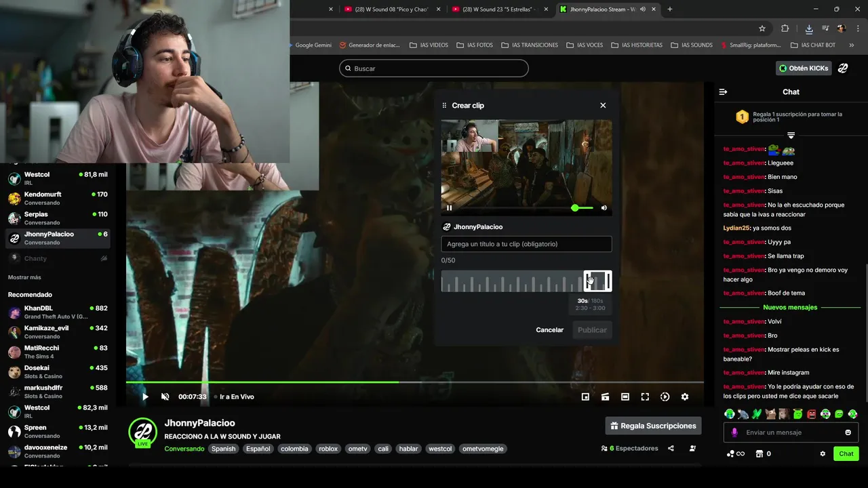Viewport: 868px width, 488px height.
Task: Click the create clip clapperboard icon
Action: click(x=605, y=396)
